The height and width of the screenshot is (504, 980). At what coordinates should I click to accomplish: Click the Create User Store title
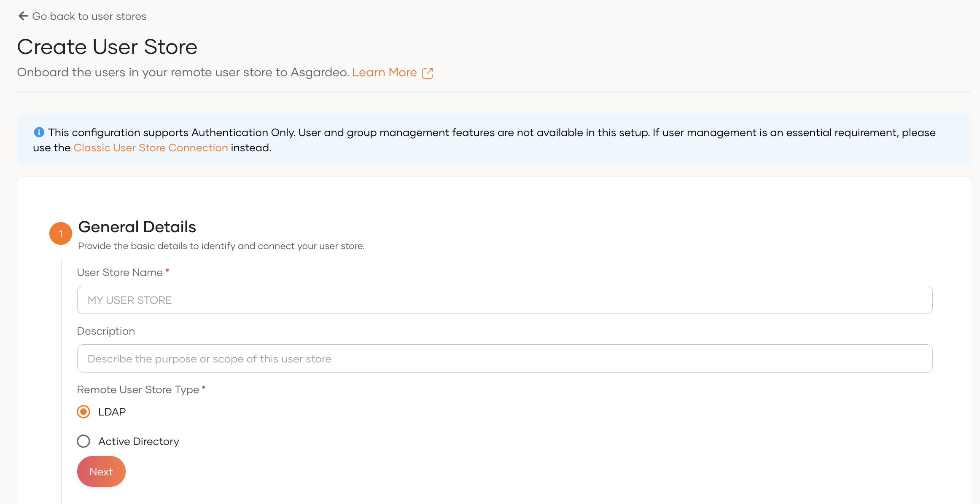(x=107, y=47)
